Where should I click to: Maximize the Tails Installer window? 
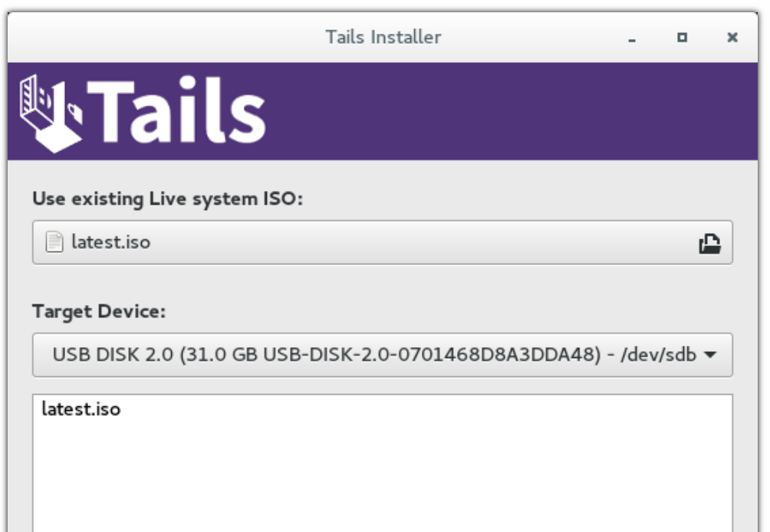coord(682,38)
